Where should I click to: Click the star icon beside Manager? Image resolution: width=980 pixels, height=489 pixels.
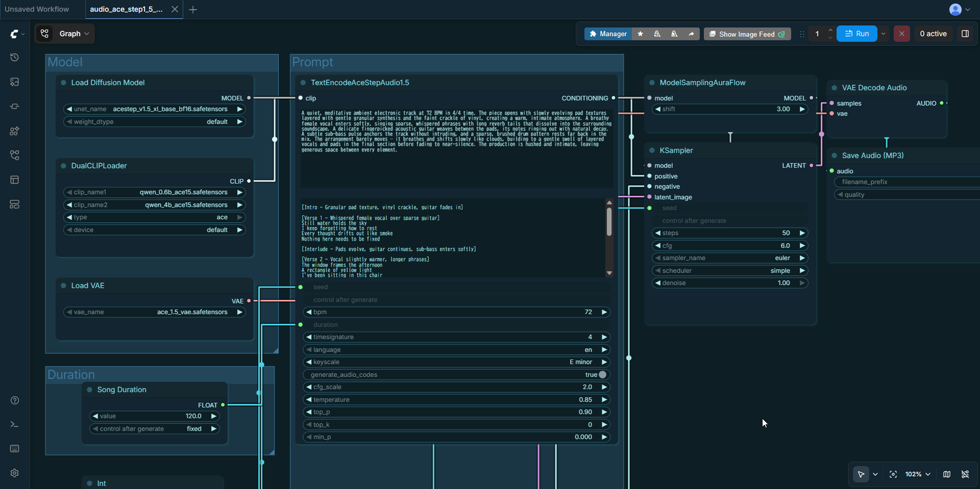[641, 34]
